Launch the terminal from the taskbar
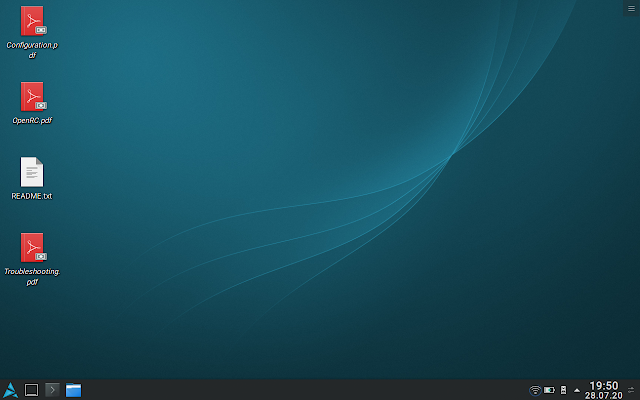 (x=52, y=390)
